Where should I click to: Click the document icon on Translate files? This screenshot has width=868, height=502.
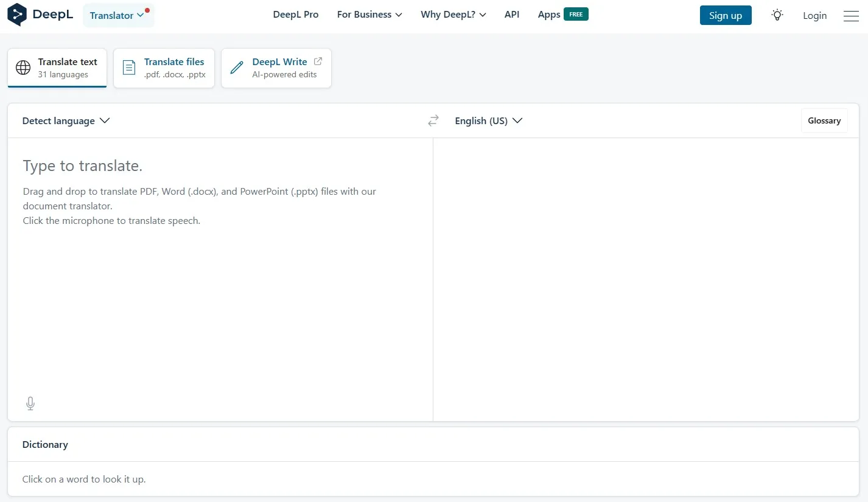(128, 68)
